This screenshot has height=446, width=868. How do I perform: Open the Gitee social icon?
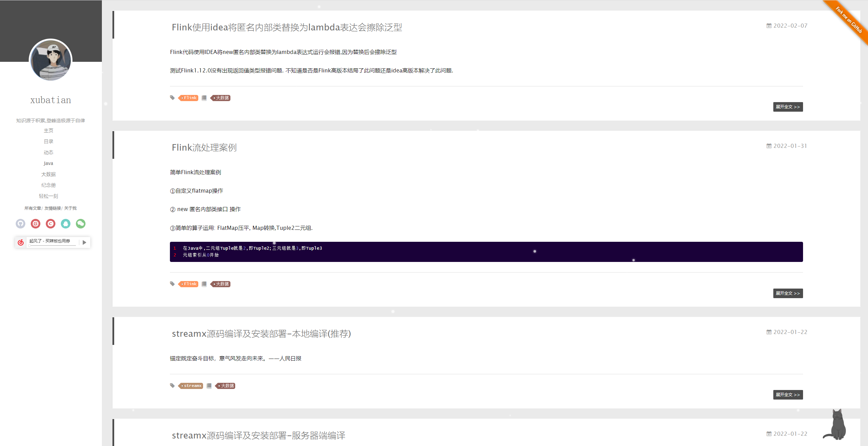36,224
